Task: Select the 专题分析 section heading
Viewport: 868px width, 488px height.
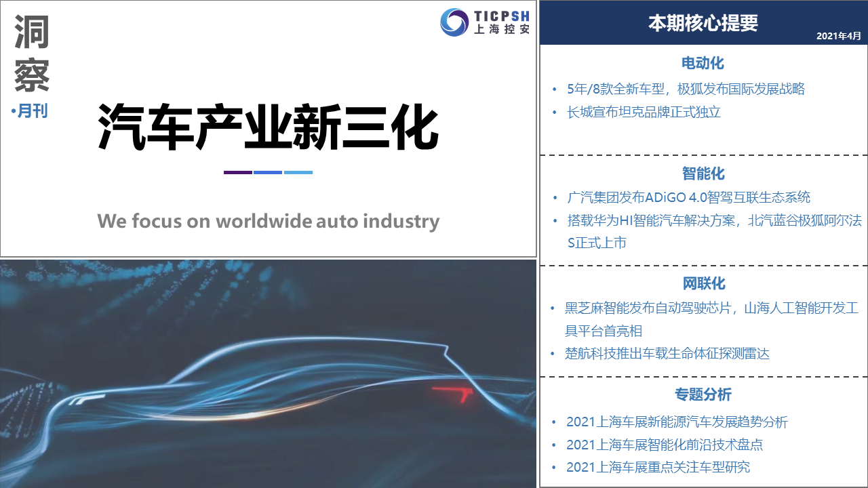Action: pos(703,394)
